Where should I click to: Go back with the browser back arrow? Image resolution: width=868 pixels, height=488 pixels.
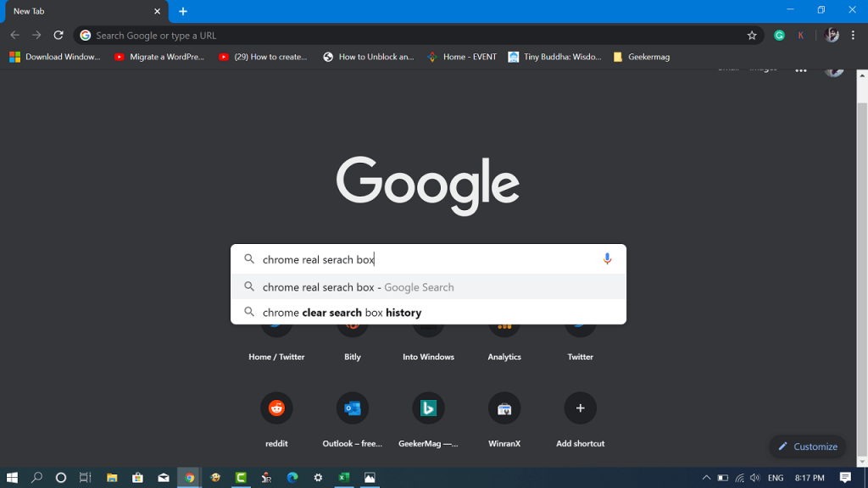tap(15, 36)
